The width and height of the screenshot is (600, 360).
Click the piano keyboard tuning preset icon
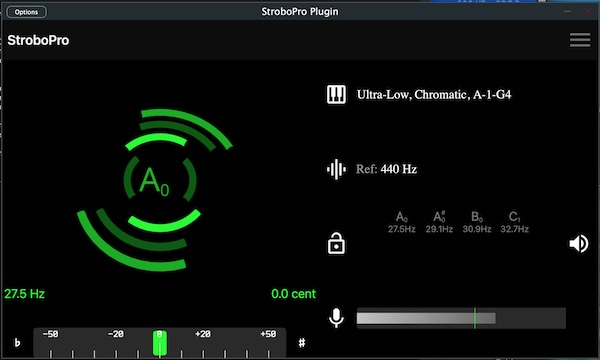[x=336, y=94]
